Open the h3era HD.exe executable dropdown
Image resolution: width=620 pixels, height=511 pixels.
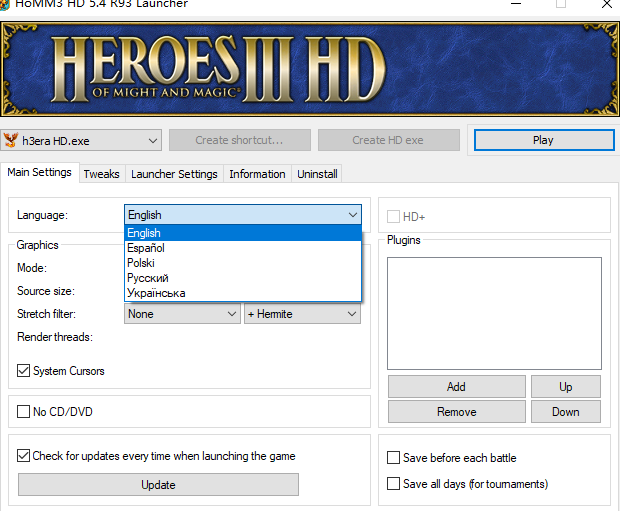[81, 140]
